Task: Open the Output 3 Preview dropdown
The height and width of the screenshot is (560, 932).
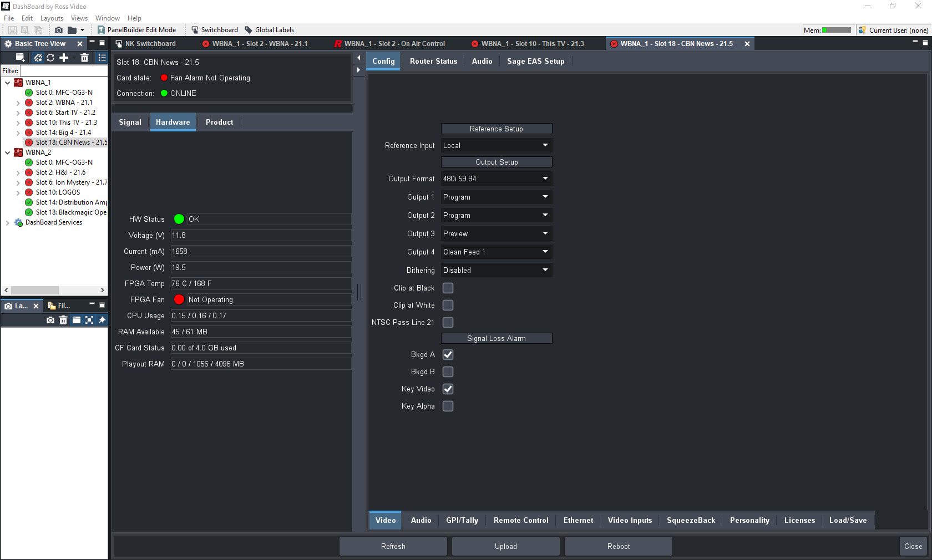Action: [x=497, y=233]
